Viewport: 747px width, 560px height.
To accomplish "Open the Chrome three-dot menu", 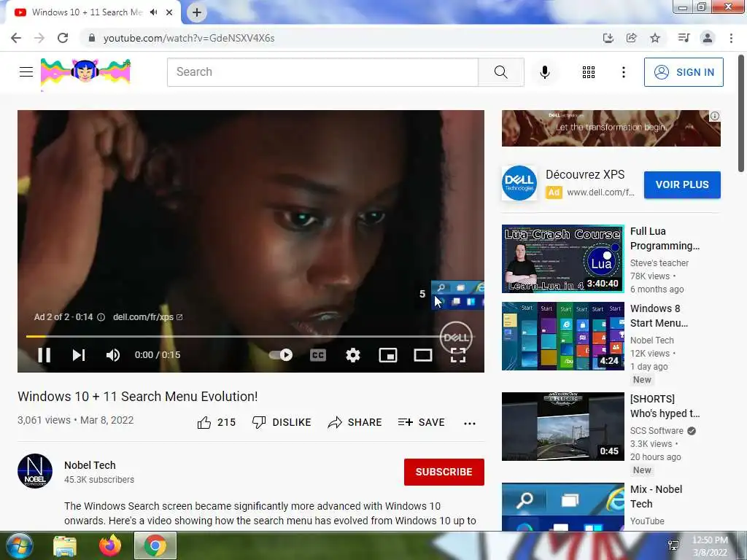I will point(731,38).
